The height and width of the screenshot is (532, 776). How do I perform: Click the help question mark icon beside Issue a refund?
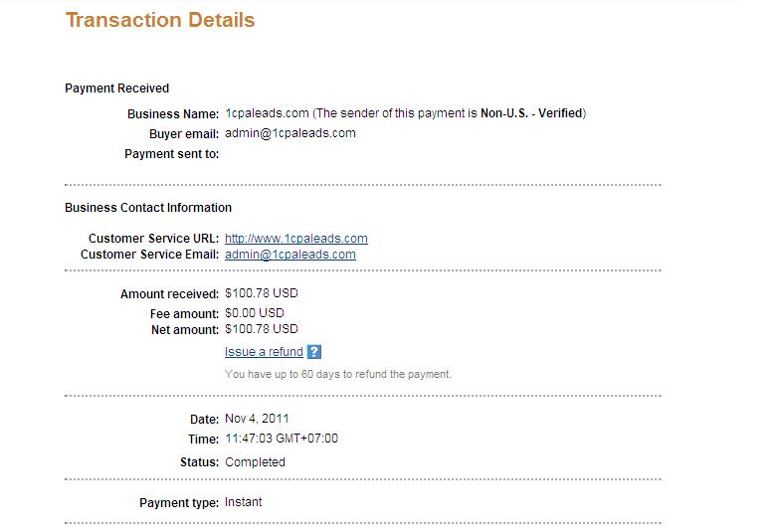[314, 352]
